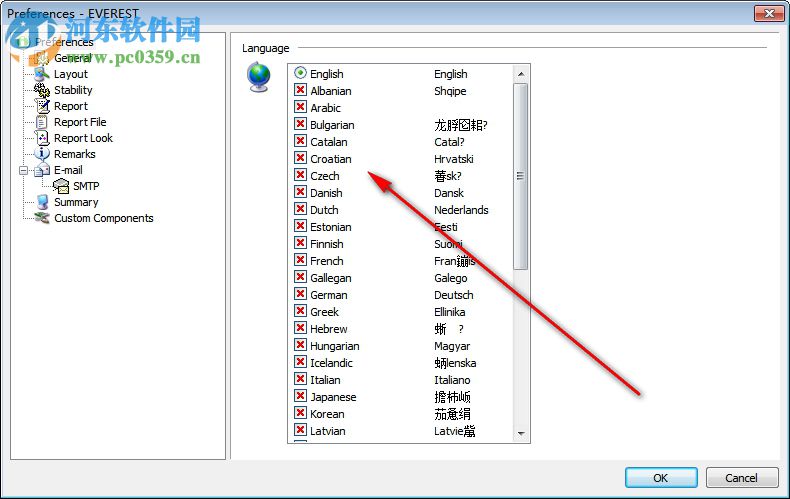Viewport: 790px width, 499px height.
Task: Select the Arabic language marker
Action: (x=300, y=107)
